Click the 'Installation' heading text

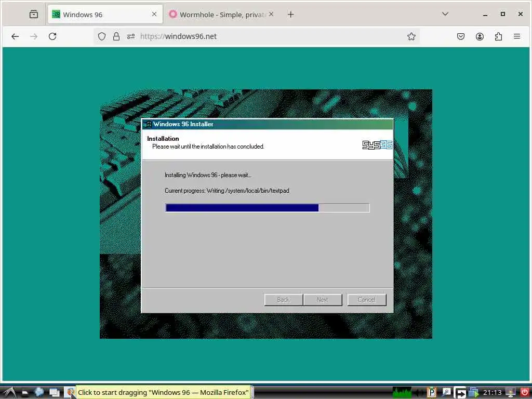click(x=163, y=138)
